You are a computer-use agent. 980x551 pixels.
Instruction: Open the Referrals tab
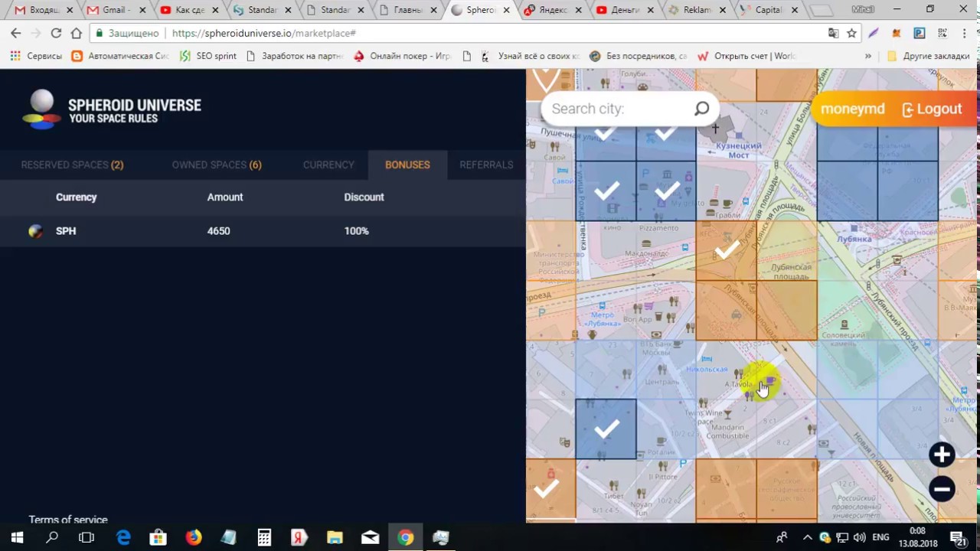point(486,165)
